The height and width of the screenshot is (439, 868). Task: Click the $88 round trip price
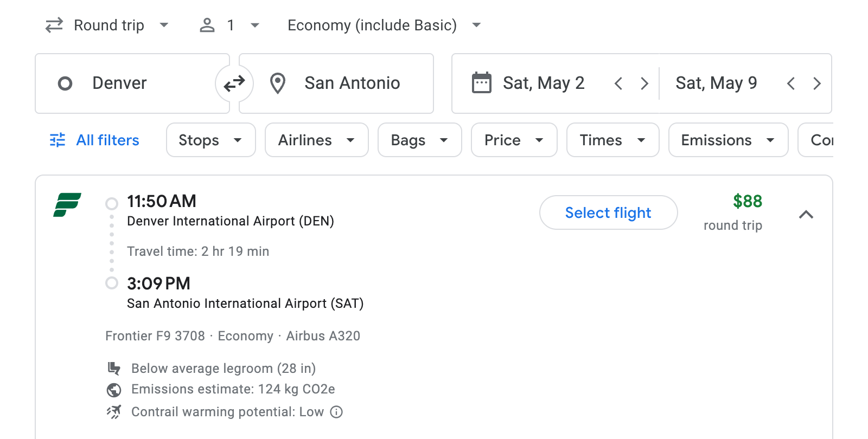pos(748,202)
